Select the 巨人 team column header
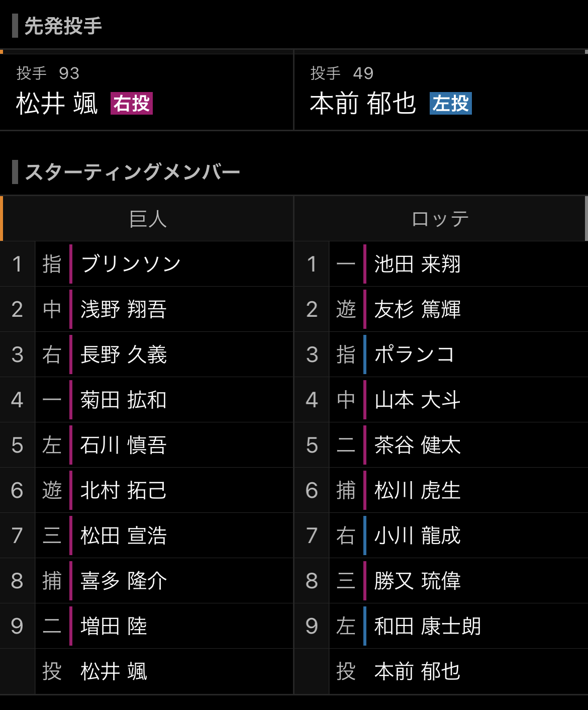 (x=147, y=219)
